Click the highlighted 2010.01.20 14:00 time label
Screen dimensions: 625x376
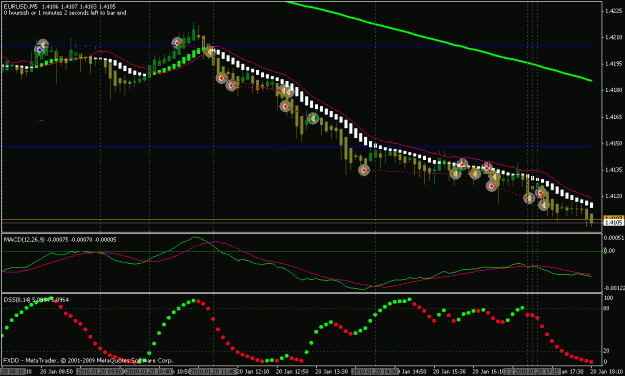click(375, 372)
